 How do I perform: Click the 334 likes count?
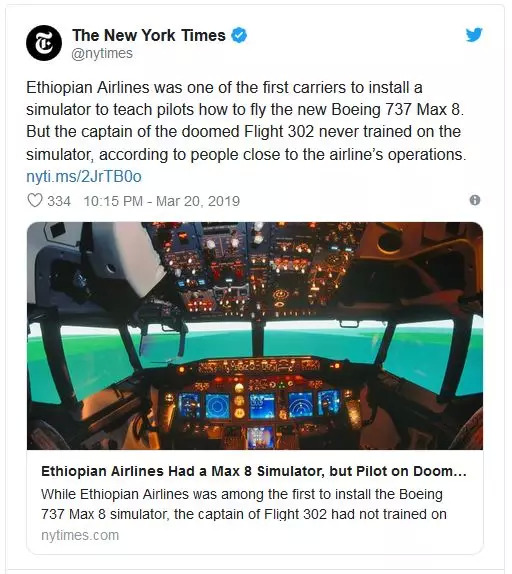(x=59, y=201)
